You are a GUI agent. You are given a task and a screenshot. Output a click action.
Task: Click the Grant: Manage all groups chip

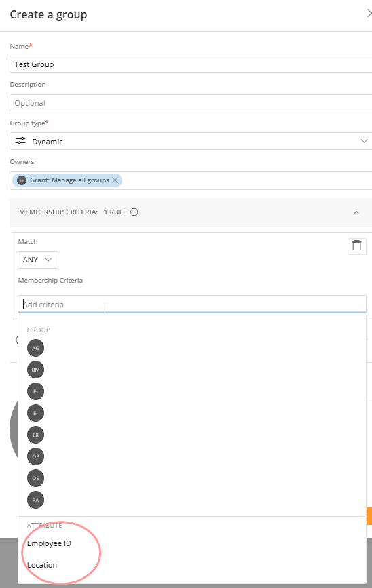pyautogui.click(x=67, y=180)
